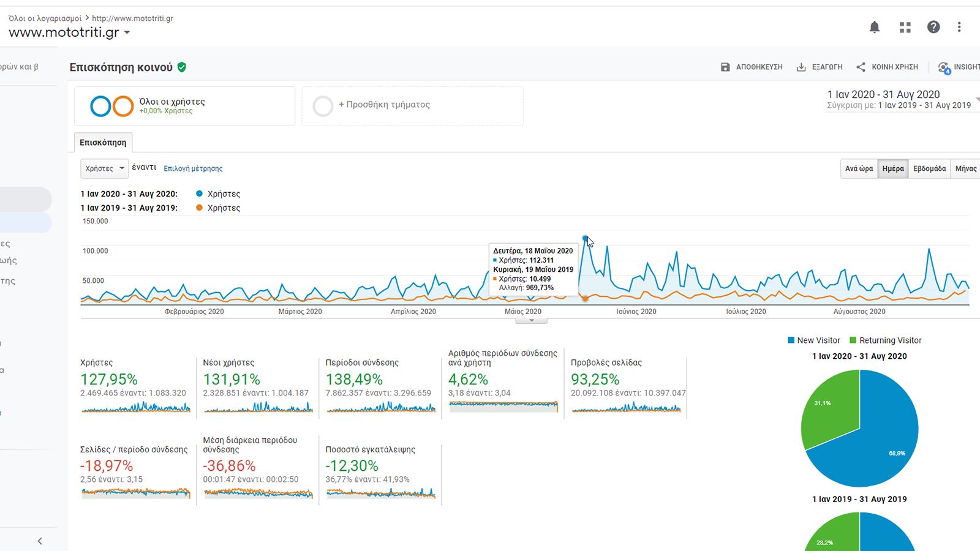Click the green verified shield icon

[x=182, y=67]
